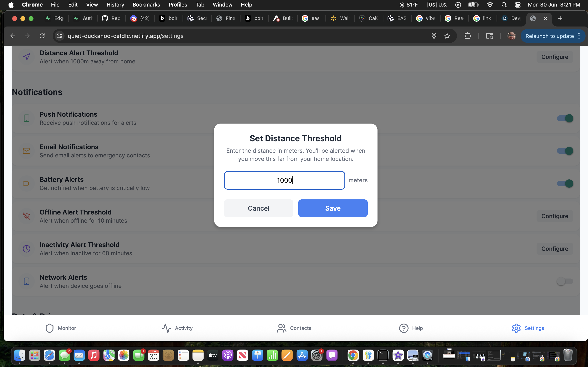Toggle off Battery Alerts
This screenshot has width=588, height=367.
point(565,183)
